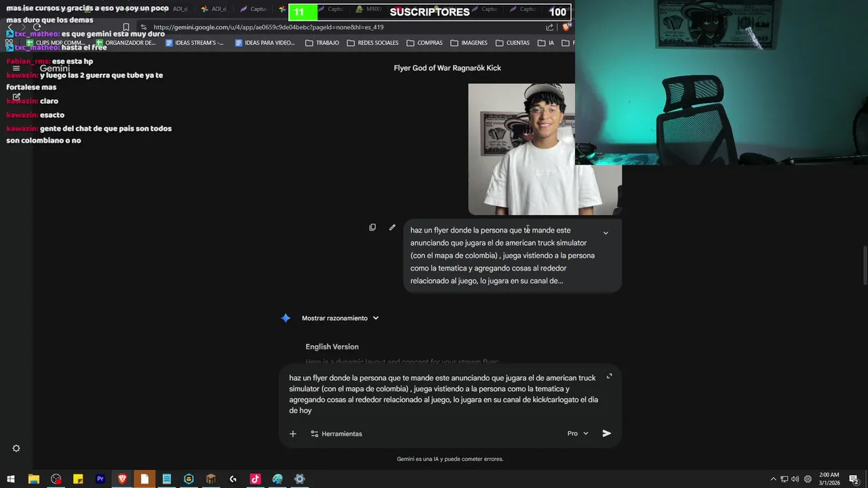Open the Pro model selector dropdown
868x488 pixels.
pos(578,434)
